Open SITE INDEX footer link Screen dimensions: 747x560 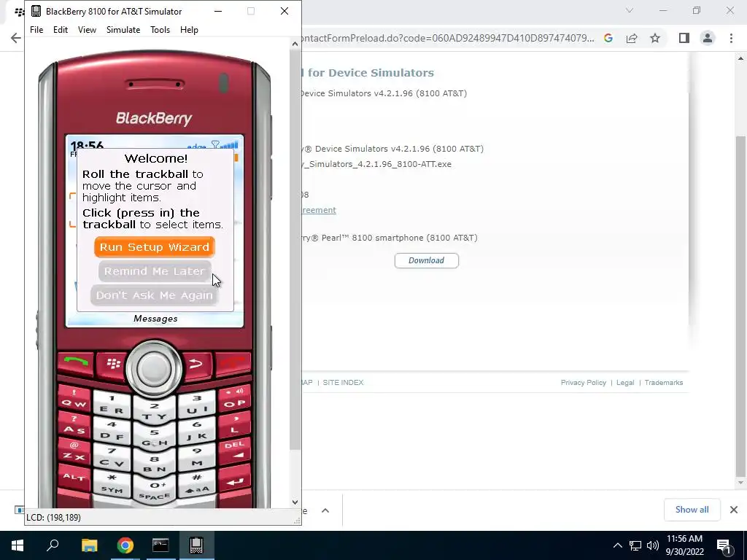point(343,382)
